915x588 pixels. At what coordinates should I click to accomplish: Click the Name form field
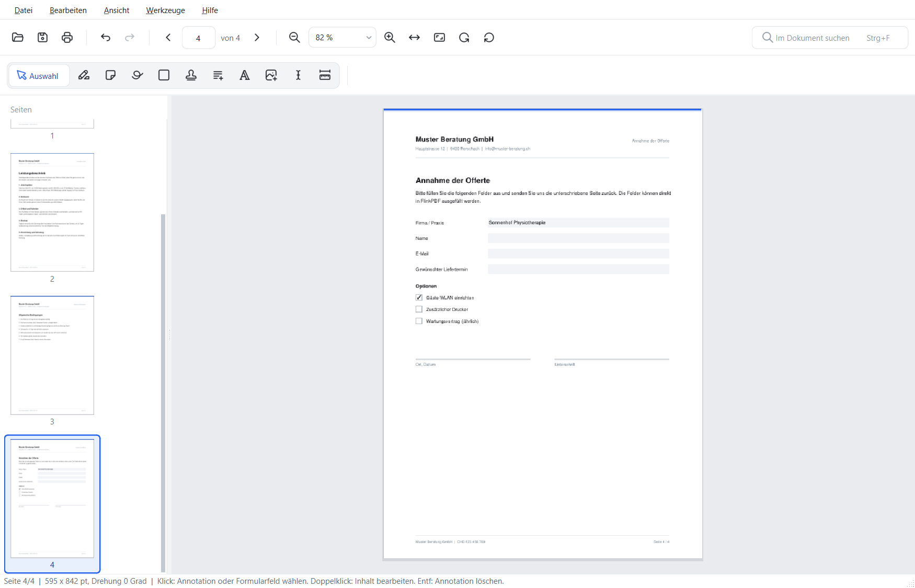coord(578,238)
